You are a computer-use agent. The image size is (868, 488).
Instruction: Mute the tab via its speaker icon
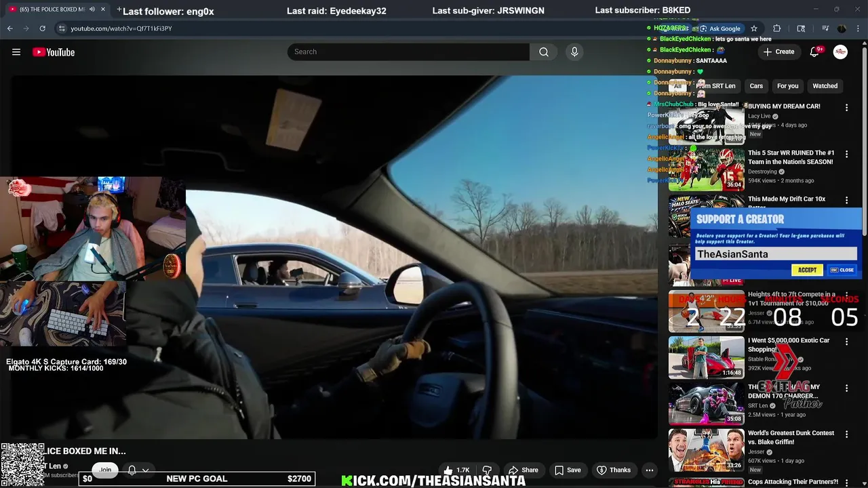coord(92,9)
